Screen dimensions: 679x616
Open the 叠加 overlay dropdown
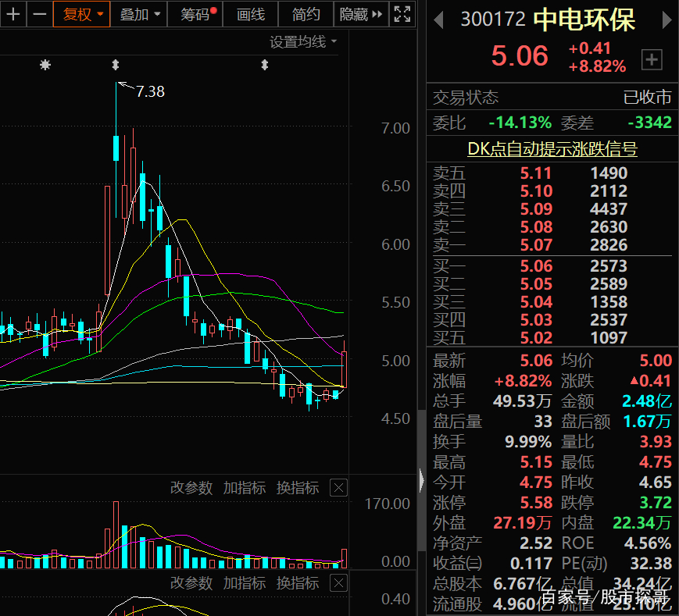point(134,14)
